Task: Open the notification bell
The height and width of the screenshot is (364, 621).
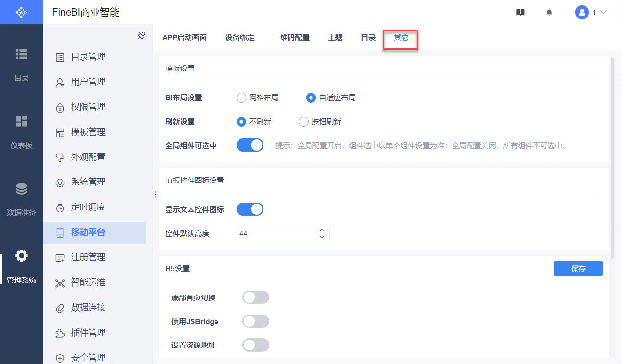Action: pos(549,12)
